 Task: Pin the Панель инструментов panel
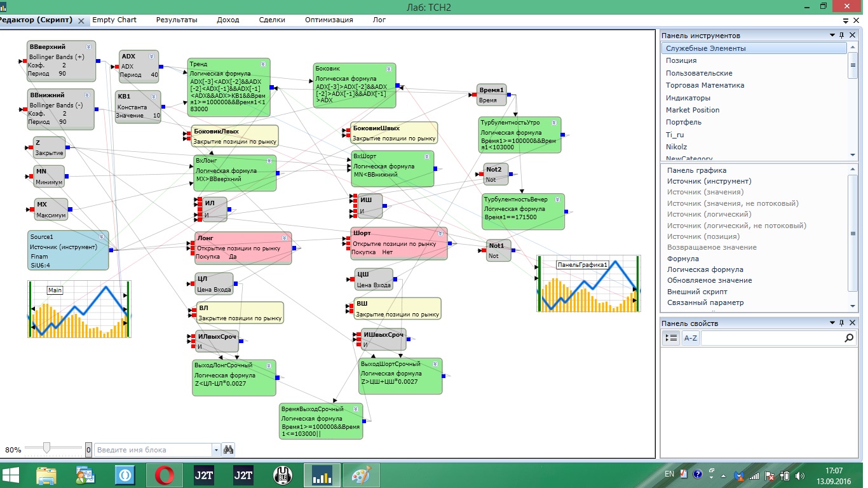[x=842, y=36]
